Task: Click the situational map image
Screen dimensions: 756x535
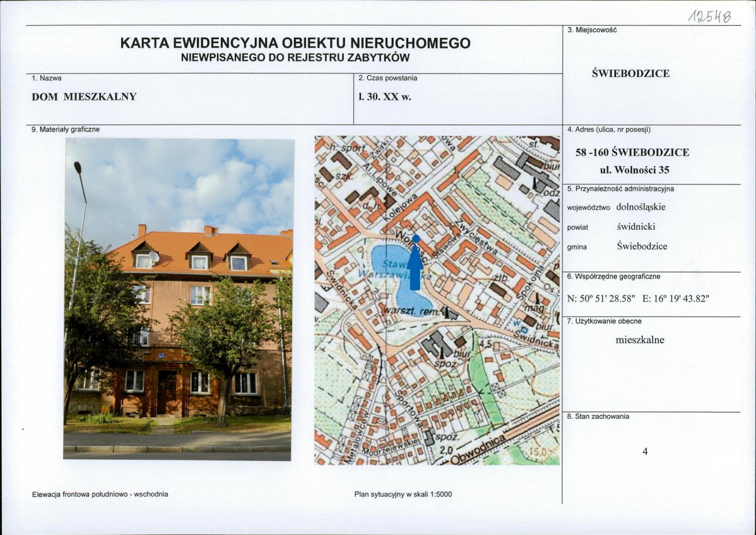Action: click(x=437, y=300)
